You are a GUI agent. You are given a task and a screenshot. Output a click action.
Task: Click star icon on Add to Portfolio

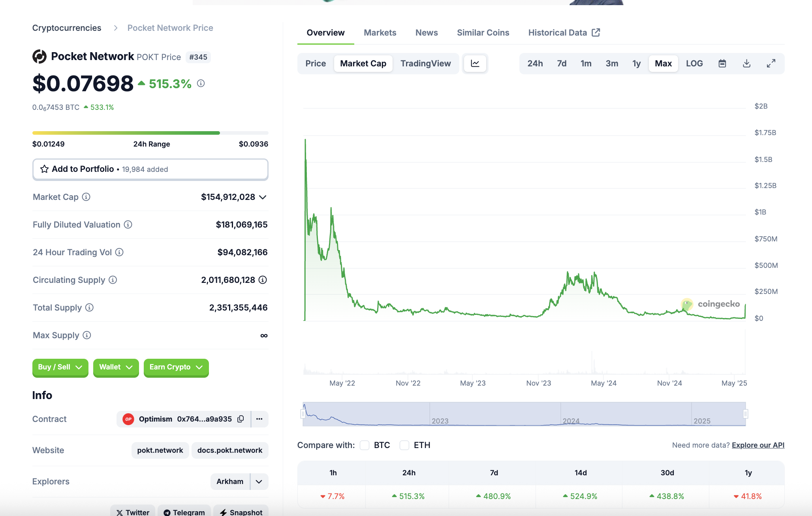click(x=45, y=169)
